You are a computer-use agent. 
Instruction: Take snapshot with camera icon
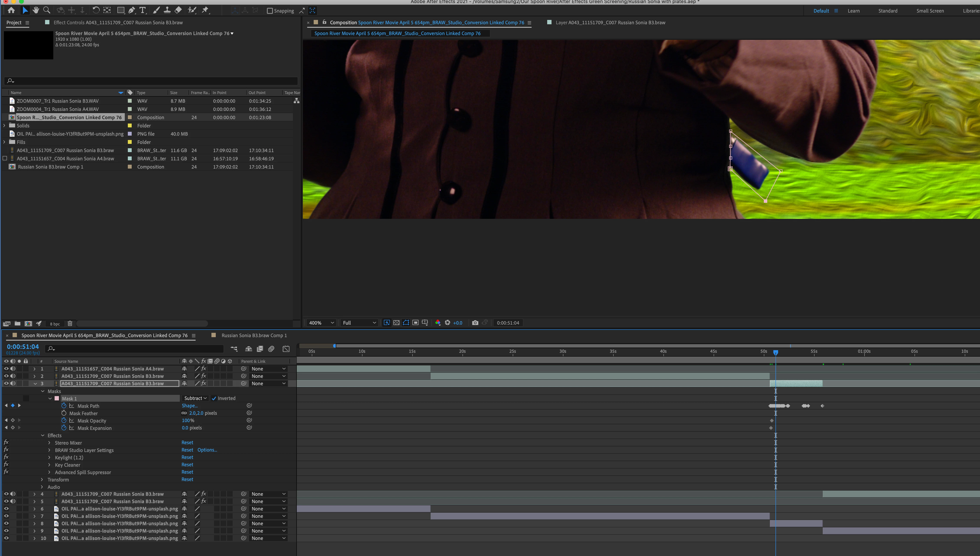[475, 323]
